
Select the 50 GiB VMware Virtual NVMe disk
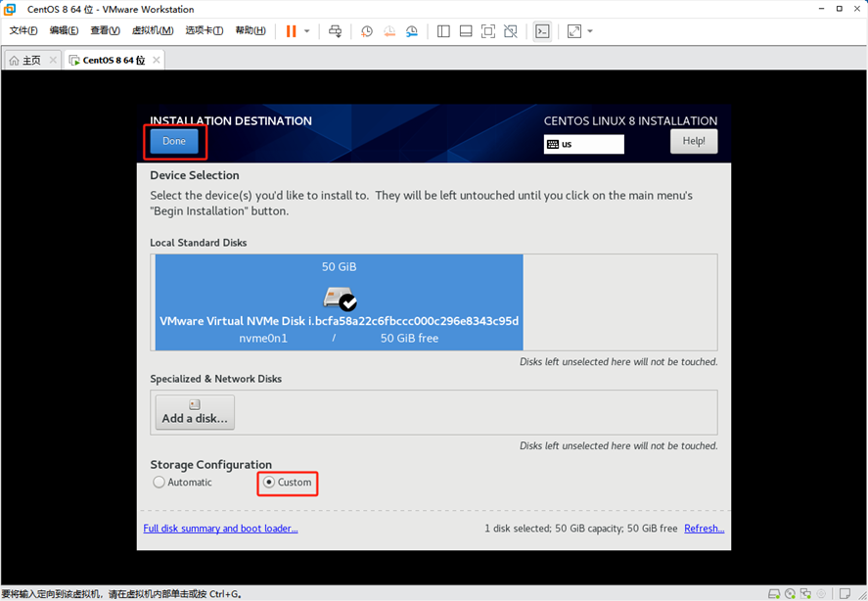339,302
